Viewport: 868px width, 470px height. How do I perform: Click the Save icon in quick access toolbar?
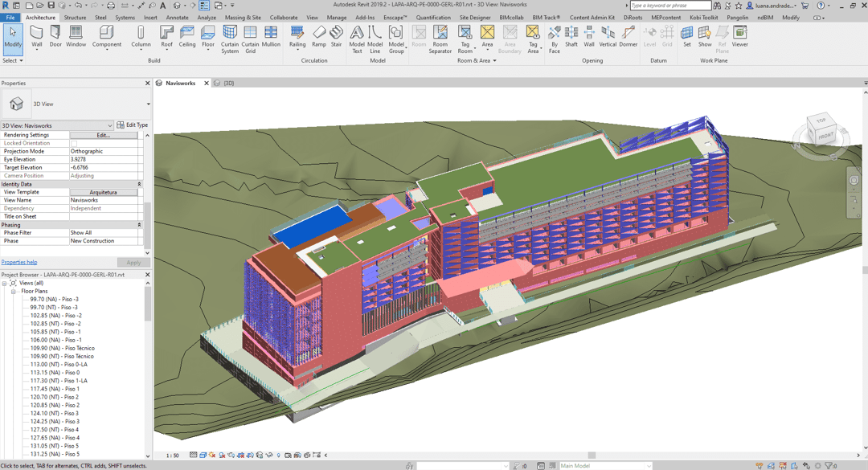[x=51, y=6]
